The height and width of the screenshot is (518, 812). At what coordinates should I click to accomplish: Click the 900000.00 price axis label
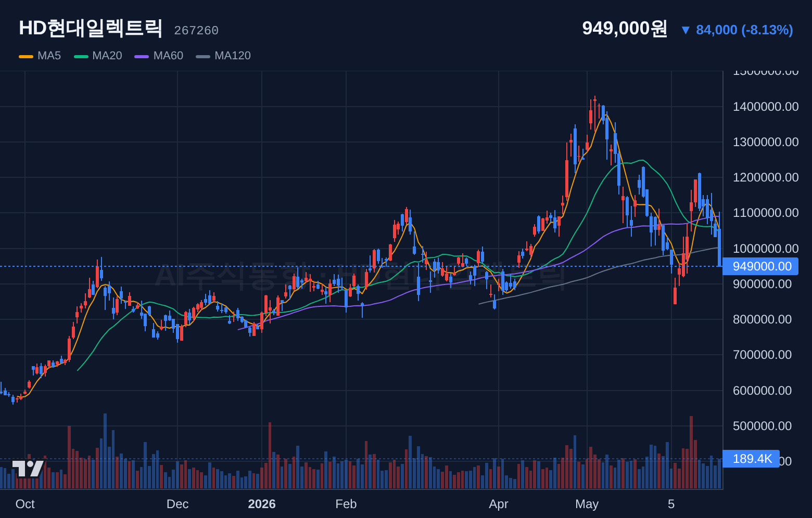(x=762, y=284)
